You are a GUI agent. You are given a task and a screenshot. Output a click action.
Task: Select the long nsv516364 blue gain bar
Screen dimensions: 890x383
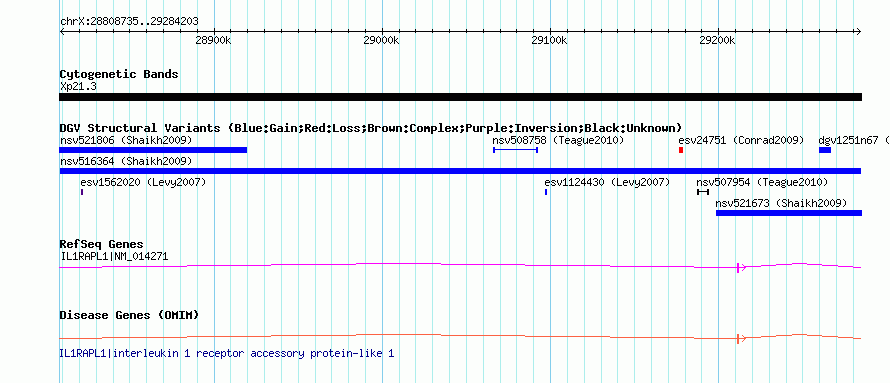tap(460, 171)
